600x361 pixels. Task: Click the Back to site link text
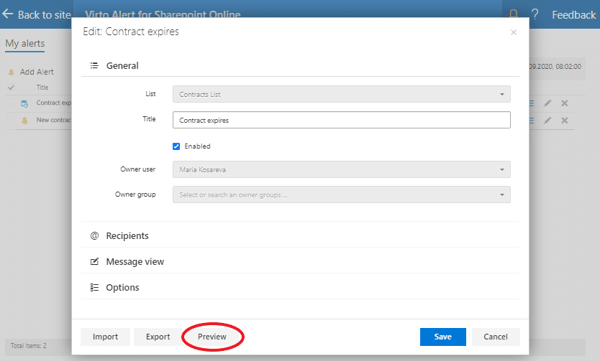(x=44, y=15)
